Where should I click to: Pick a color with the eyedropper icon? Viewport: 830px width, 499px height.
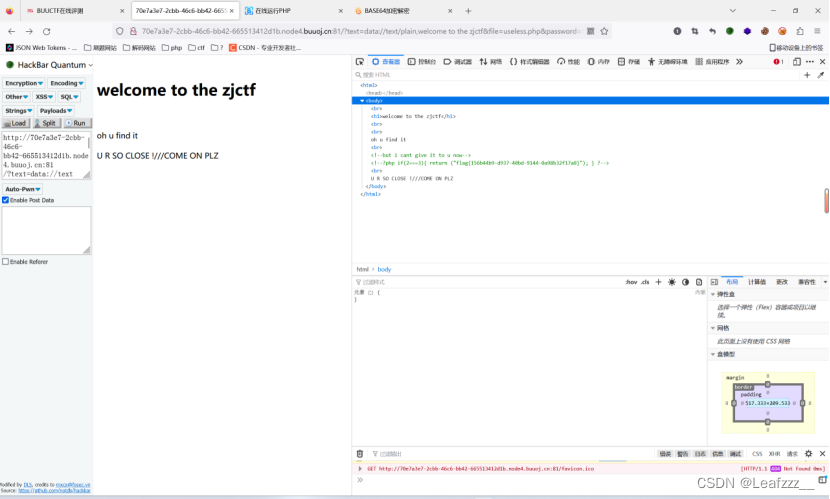click(821, 75)
